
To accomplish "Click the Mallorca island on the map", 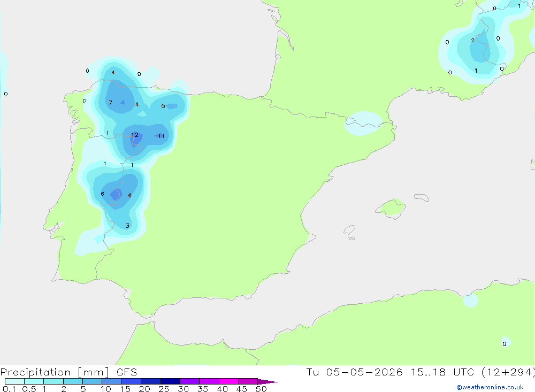I will click(x=391, y=208).
